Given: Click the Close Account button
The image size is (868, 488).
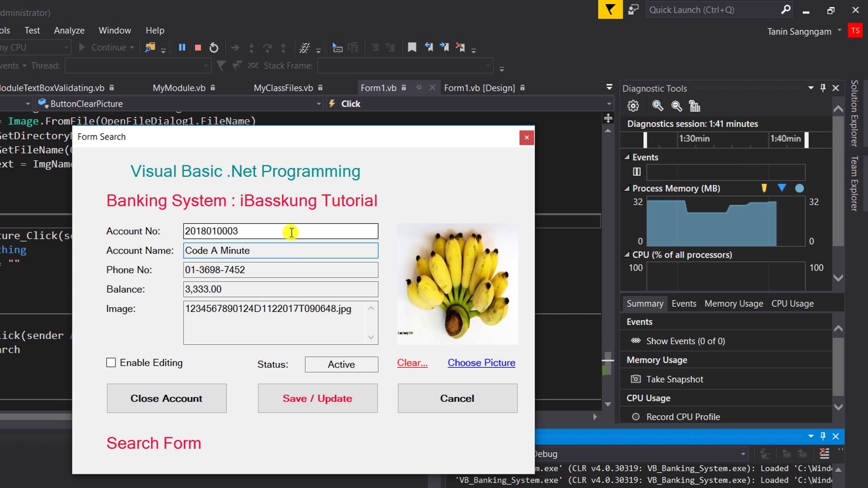Looking at the screenshot, I should [167, 398].
